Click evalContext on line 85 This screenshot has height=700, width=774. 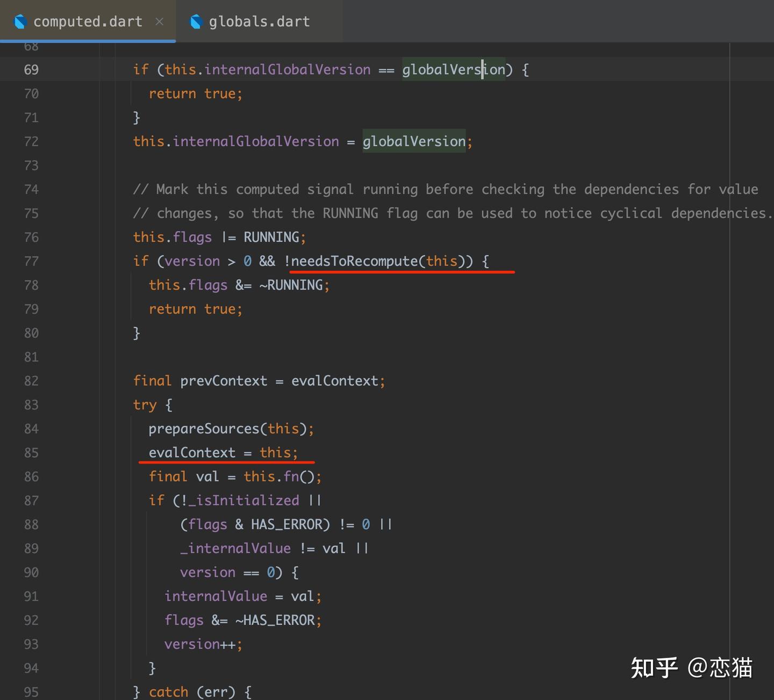coord(192,452)
